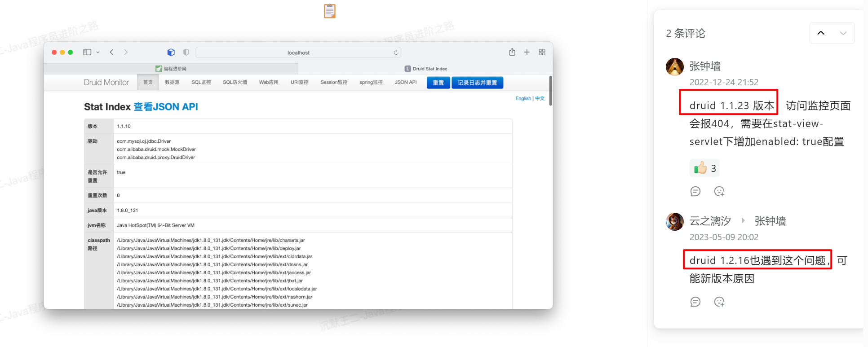Select timestamp 2022-12-24 21:52
Image resolution: width=868 pixels, height=347 pixels.
724,82
